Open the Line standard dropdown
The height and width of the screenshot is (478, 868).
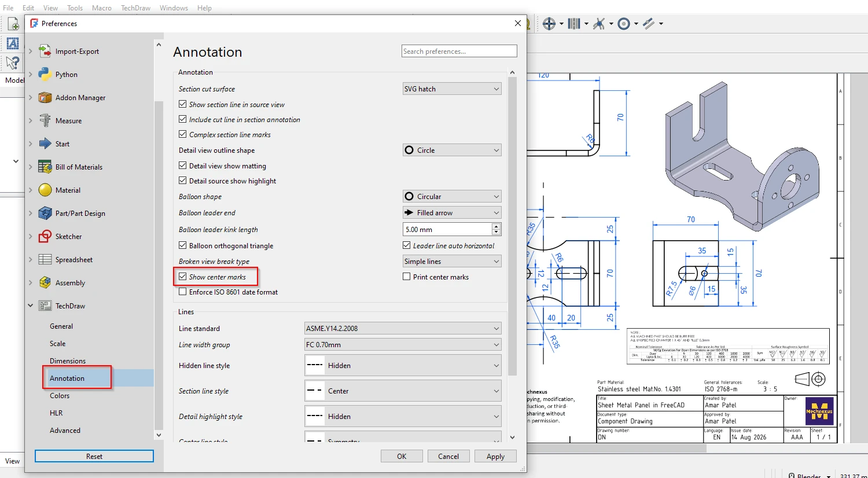pos(403,328)
